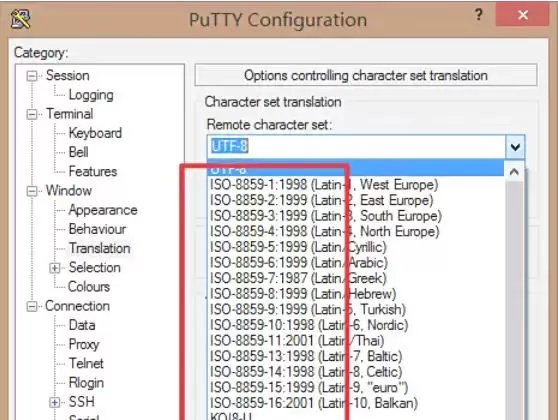Viewport: 558px width, 420px height.
Task: Select the Keyboard category
Action: [x=95, y=133]
